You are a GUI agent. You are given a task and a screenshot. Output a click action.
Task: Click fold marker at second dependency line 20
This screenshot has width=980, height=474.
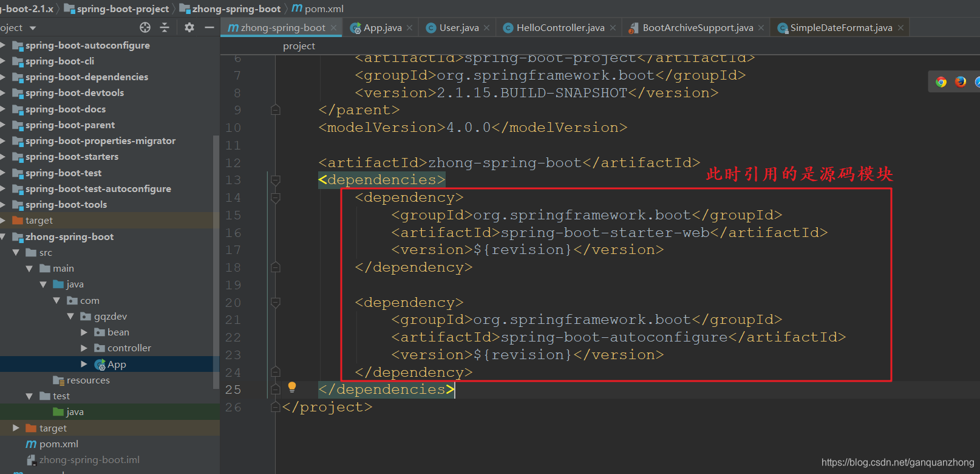pos(276,303)
